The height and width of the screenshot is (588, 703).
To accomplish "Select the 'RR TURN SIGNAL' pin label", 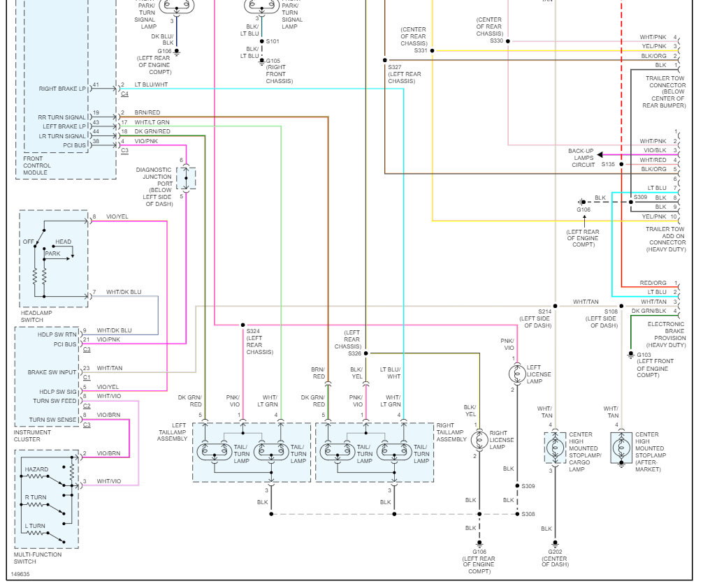I will click(61, 117).
